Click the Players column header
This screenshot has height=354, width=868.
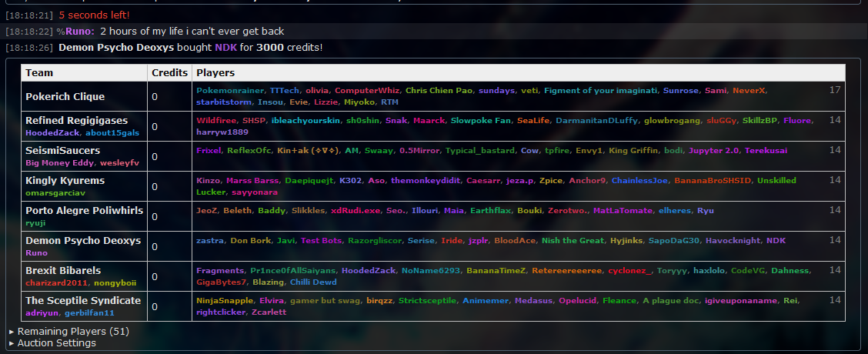(x=215, y=73)
